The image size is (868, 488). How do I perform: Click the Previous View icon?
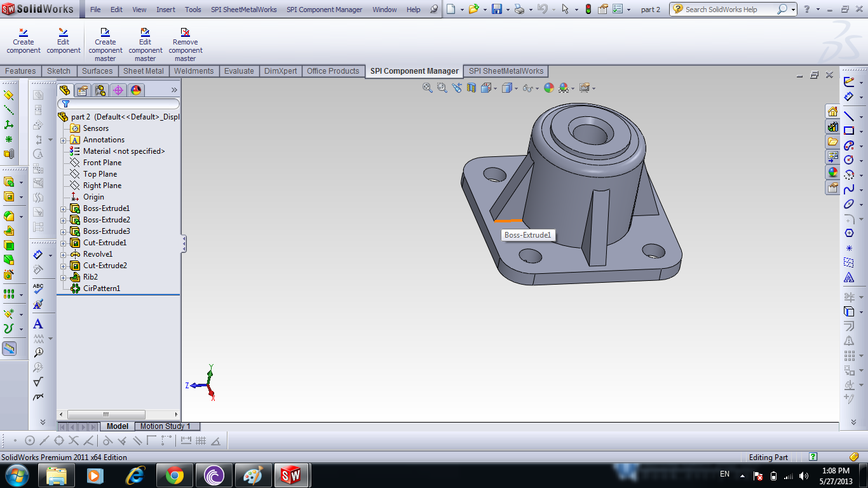pyautogui.click(x=457, y=88)
